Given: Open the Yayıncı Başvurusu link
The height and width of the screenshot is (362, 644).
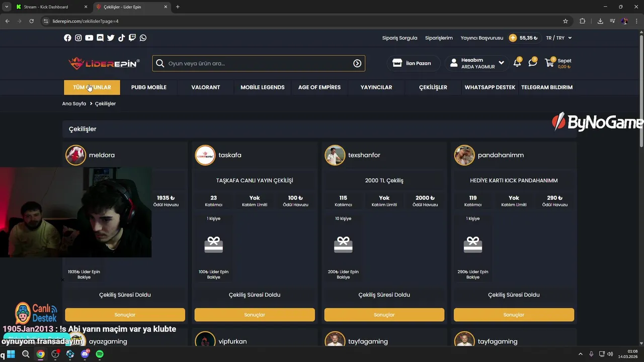Looking at the screenshot, I should (482, 38).
